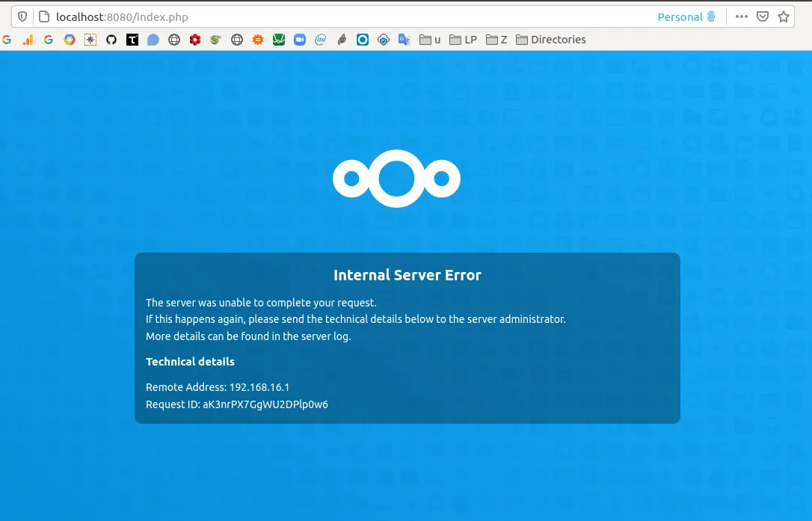The width and height of the screenshot is (812, 521).
Task: Expand the "u" bookmarks folder
Action: tap(430, 40)
